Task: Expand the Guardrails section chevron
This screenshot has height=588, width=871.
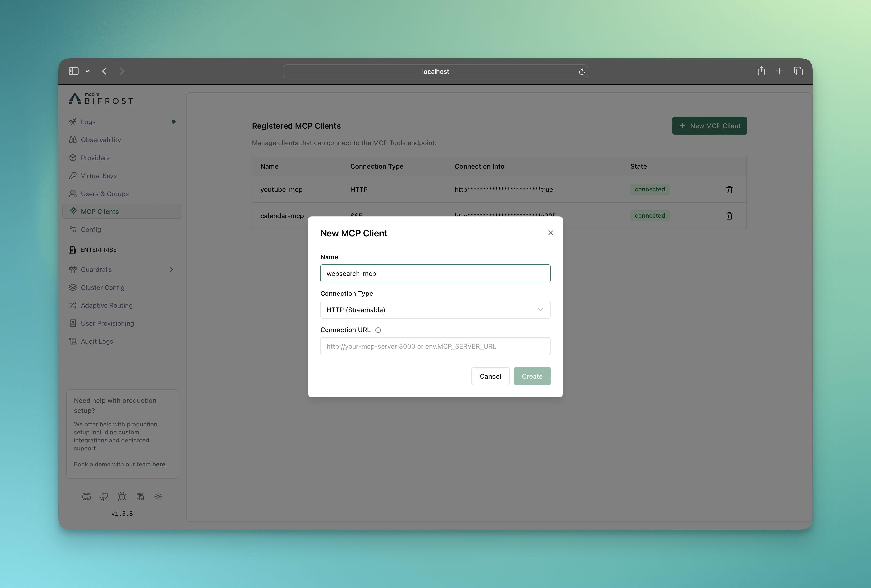Action: tap(172, 269)
